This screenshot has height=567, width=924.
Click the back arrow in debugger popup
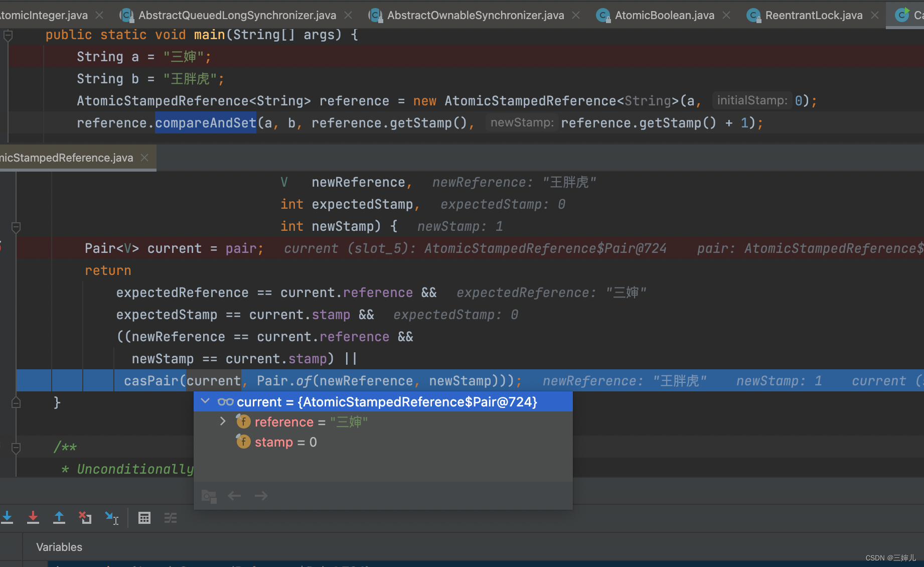click(x=234, y=496)
